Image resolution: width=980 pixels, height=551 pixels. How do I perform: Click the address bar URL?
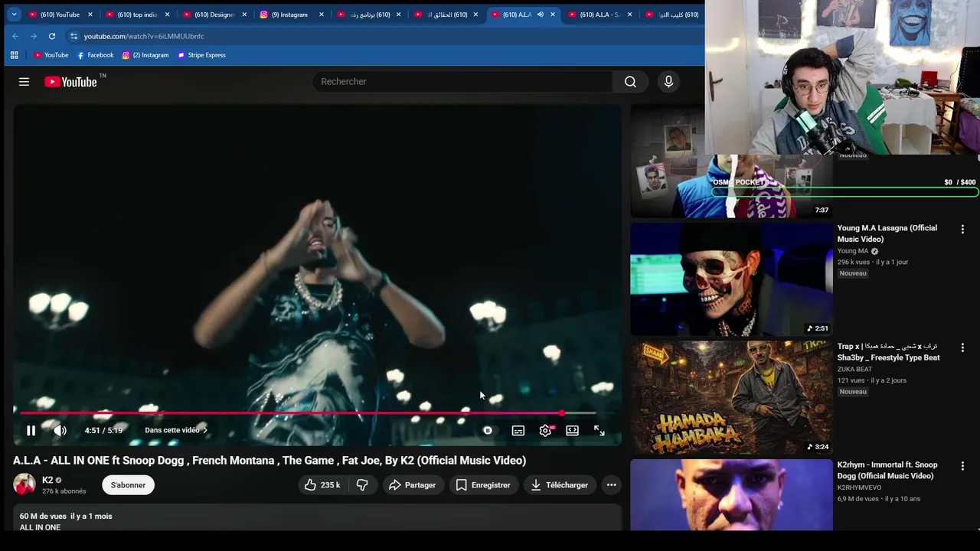pyautogui.click(x=144, y=36)
